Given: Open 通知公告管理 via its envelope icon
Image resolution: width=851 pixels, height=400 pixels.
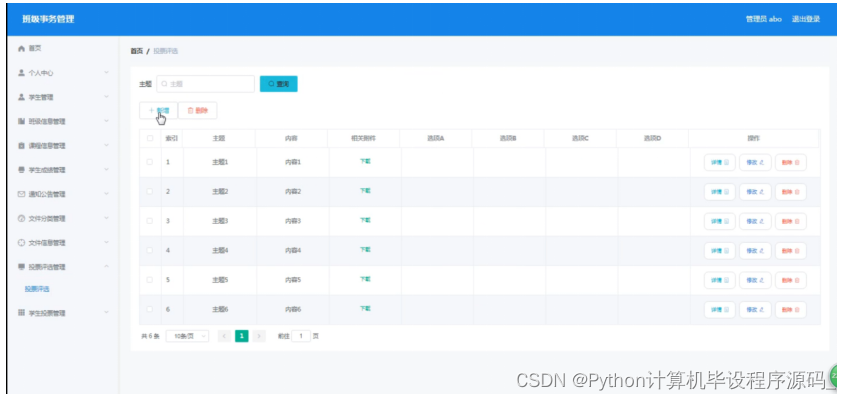Looking at the screenshot, I should tap(21, 194).
